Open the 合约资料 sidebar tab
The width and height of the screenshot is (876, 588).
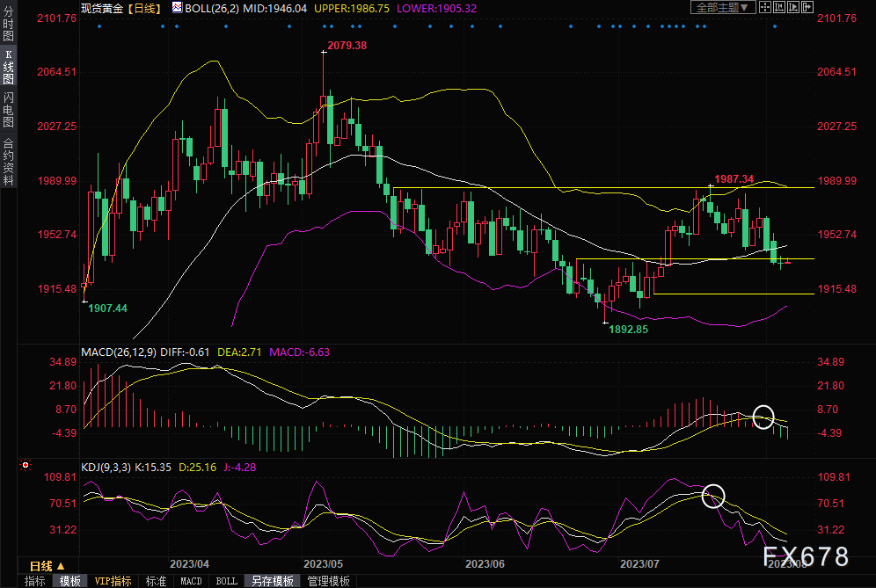8,162
